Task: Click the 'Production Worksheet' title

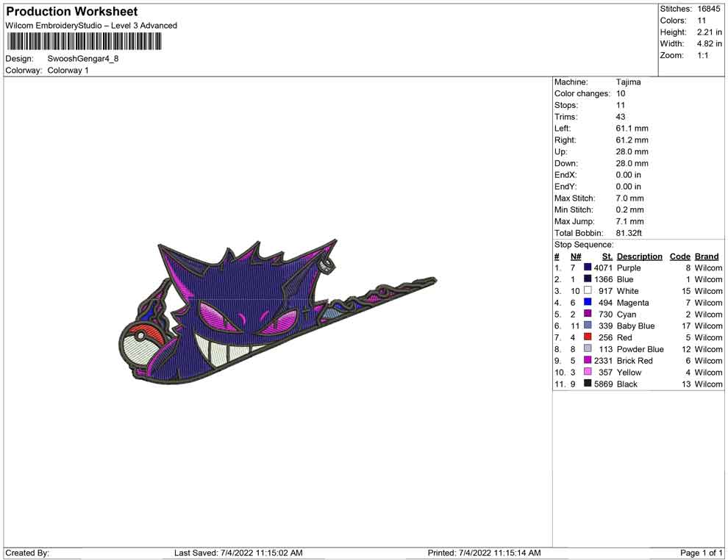Action: click(72, 12)
